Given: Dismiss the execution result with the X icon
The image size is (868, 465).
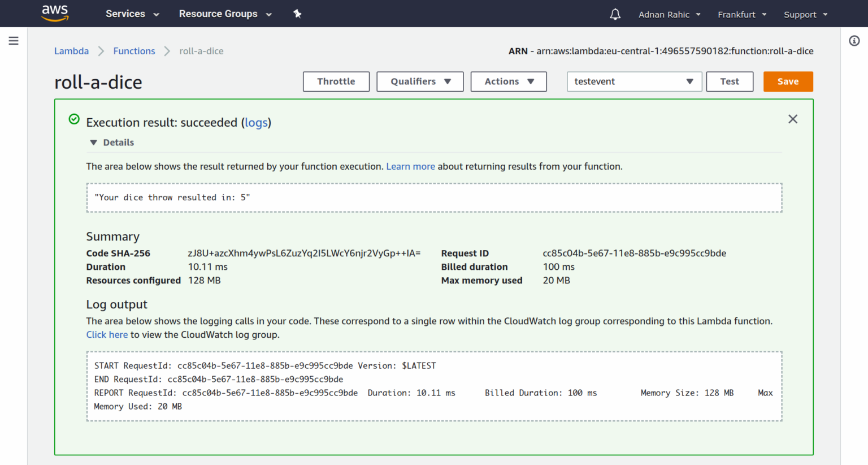Looking at the screenshot, I should coord(792,119).
